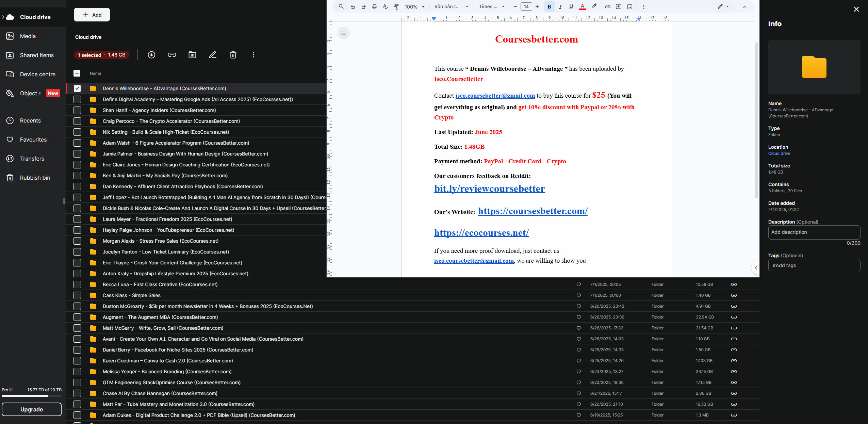
Task: Click the Upgrade button
Action: tap(32, 409)
